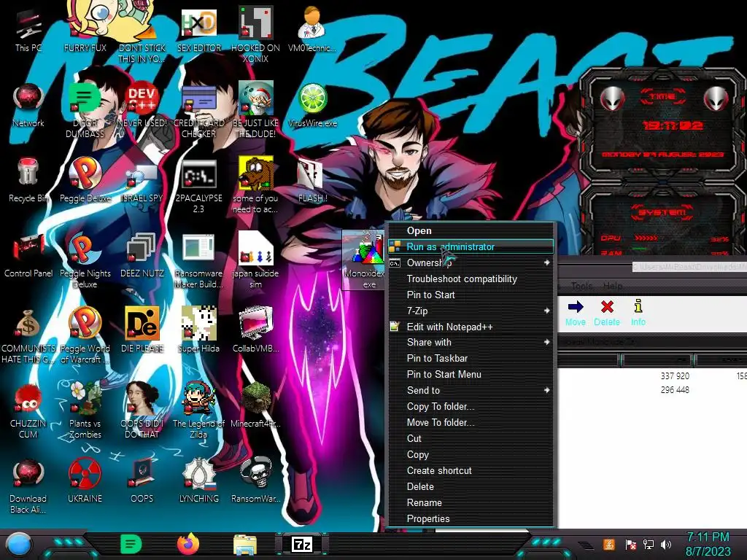Open File Explorer from the taskbar
Viewport: 747px width, 560px height.
coord(245,545)
